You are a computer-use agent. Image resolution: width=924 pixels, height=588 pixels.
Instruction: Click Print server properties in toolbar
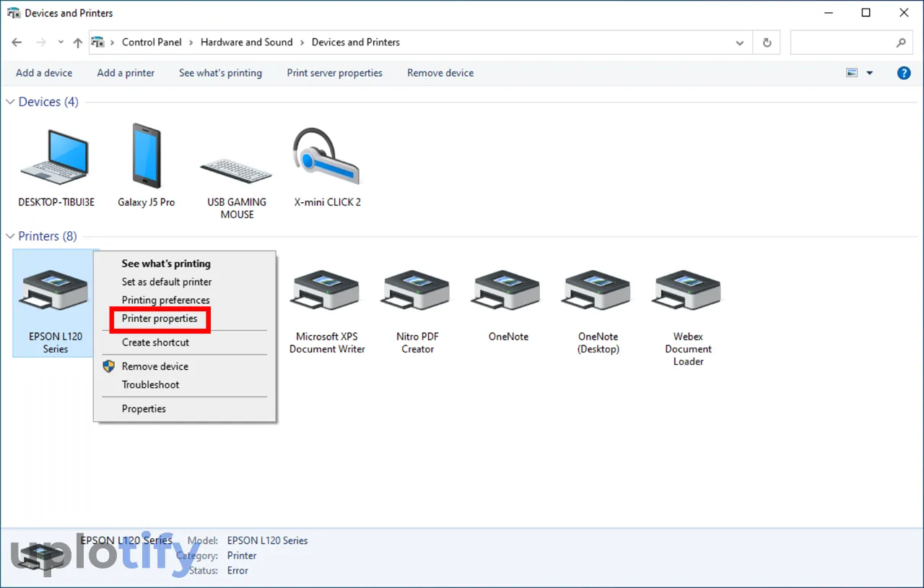(x=335, y=73)
